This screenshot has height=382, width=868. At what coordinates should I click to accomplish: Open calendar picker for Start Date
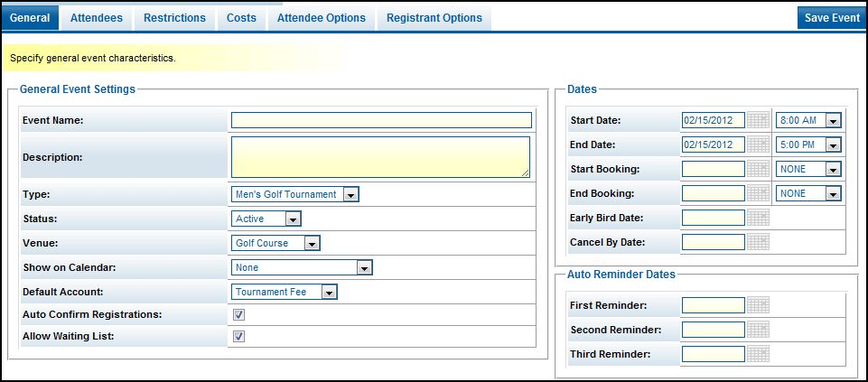coord(759,120)
